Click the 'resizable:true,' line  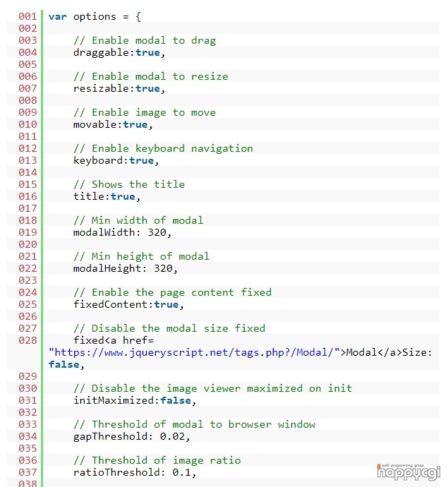coord(119,88)
